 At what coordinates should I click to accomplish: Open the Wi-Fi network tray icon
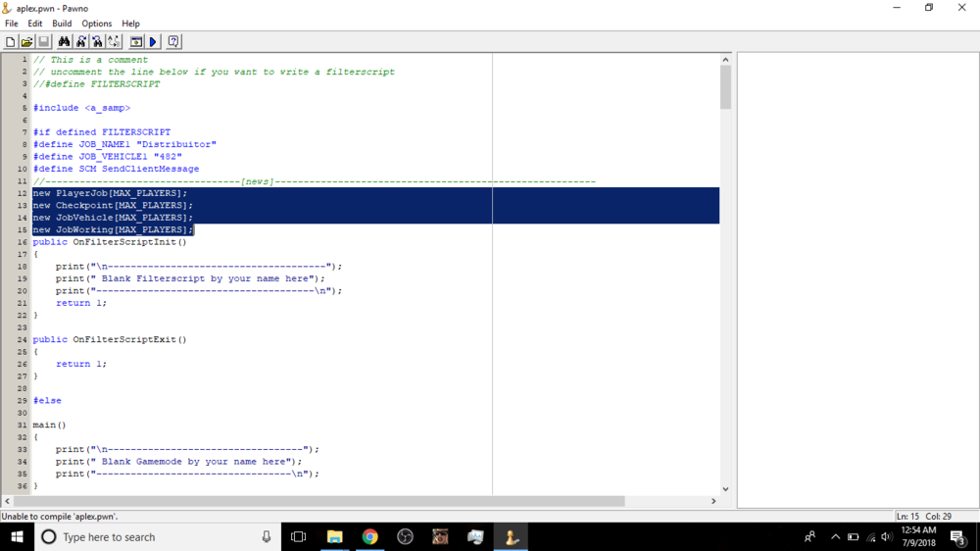(x=870, y=536)
